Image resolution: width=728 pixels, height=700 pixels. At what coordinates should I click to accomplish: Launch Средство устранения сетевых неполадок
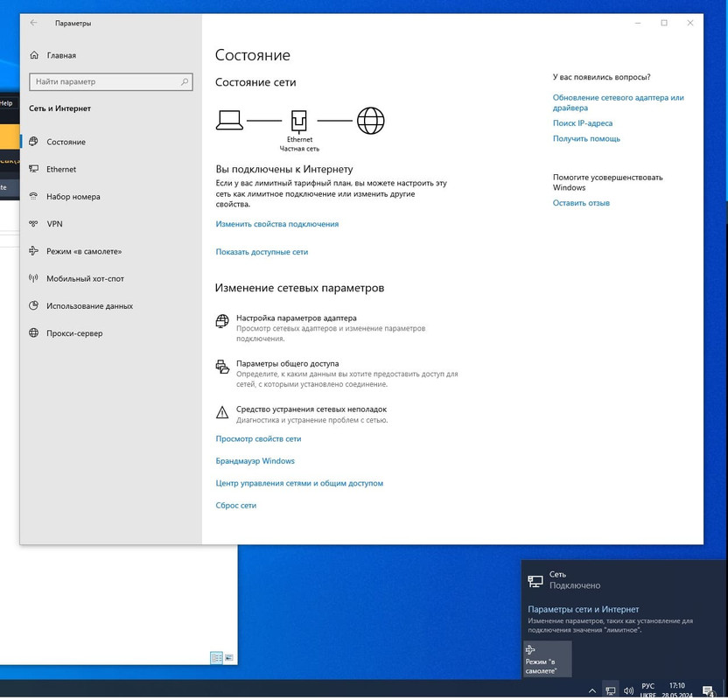click(302, 414)
